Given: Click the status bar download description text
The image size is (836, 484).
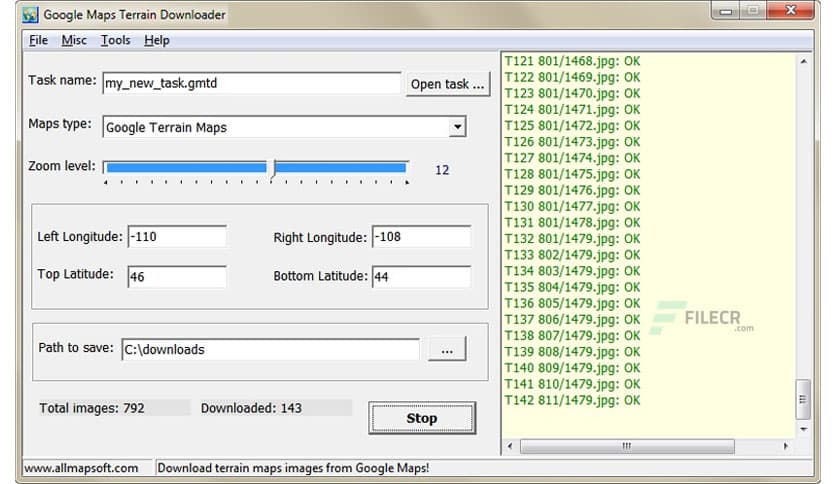Looking at the screenshot, I should (x=293, y=468).
